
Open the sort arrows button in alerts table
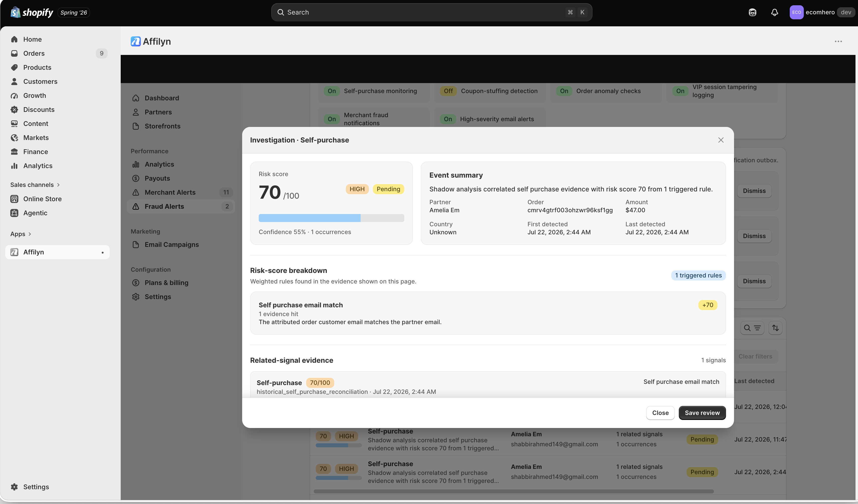[775, 328]
